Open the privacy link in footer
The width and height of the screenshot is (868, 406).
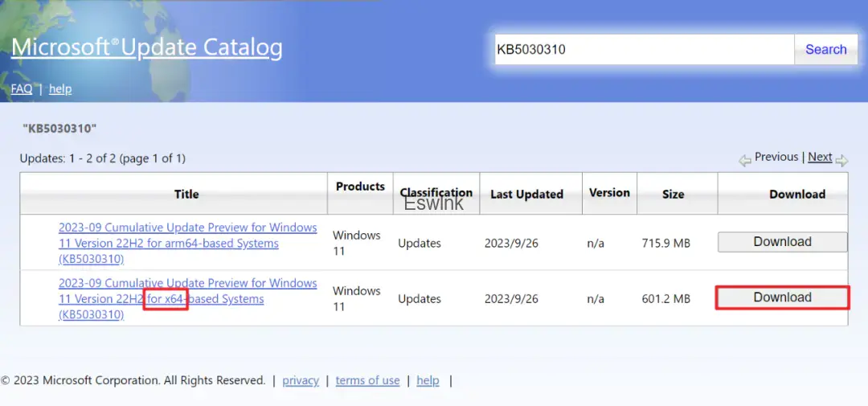(x=301, y=380)
